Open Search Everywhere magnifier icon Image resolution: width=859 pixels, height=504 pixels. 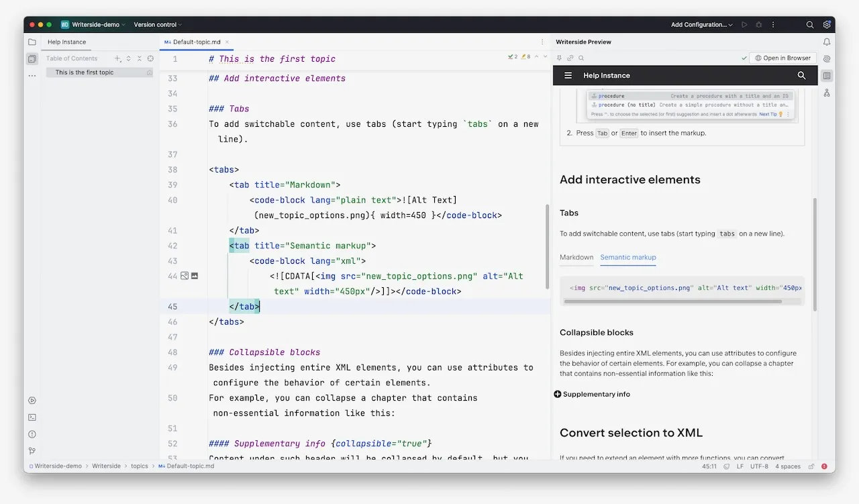point(810,25)
